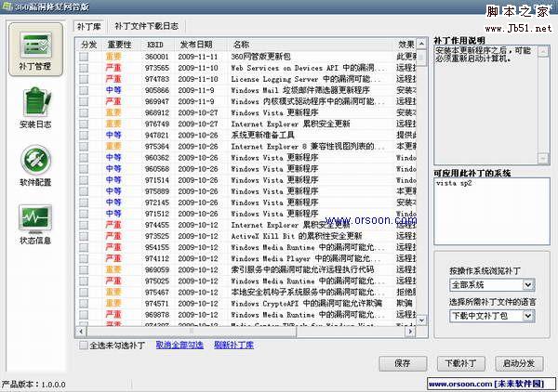The image size is (558, 392).
Task: Click the 启动分发 button
Action: click(x=519, y=363)
